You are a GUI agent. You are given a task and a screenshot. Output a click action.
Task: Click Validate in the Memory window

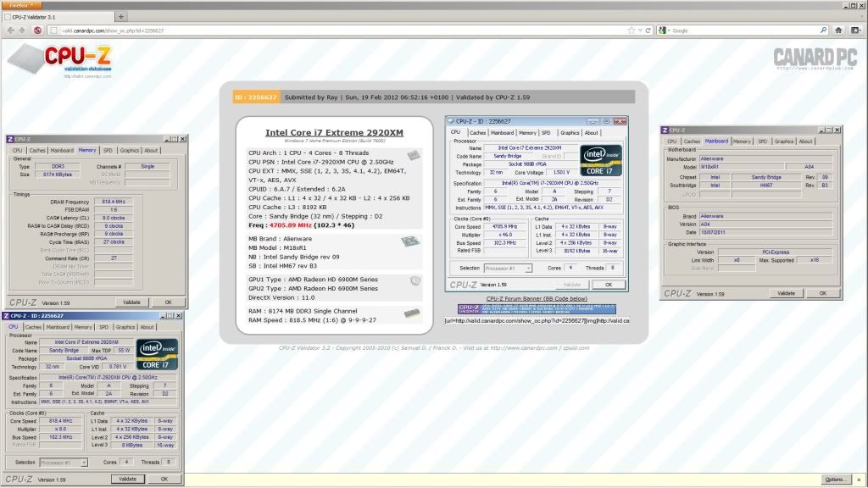click(x=131, y=302)
